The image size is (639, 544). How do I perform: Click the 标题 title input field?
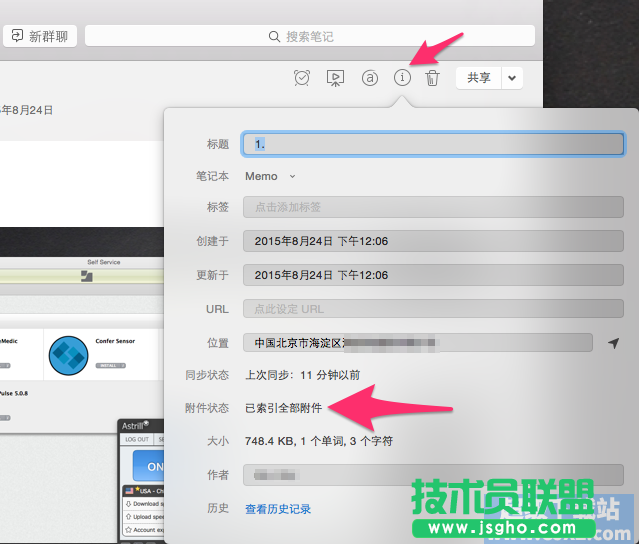[x=433, y=144]
